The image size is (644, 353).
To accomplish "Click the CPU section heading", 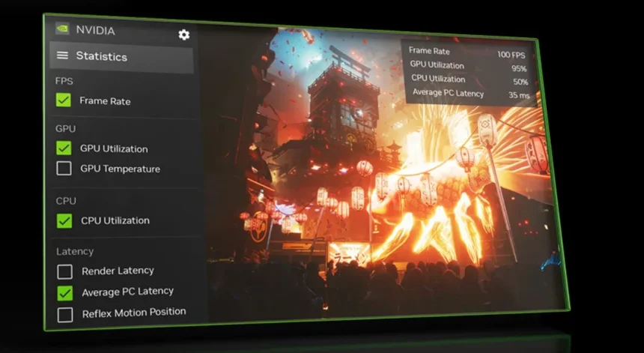I will pos(66,201).
